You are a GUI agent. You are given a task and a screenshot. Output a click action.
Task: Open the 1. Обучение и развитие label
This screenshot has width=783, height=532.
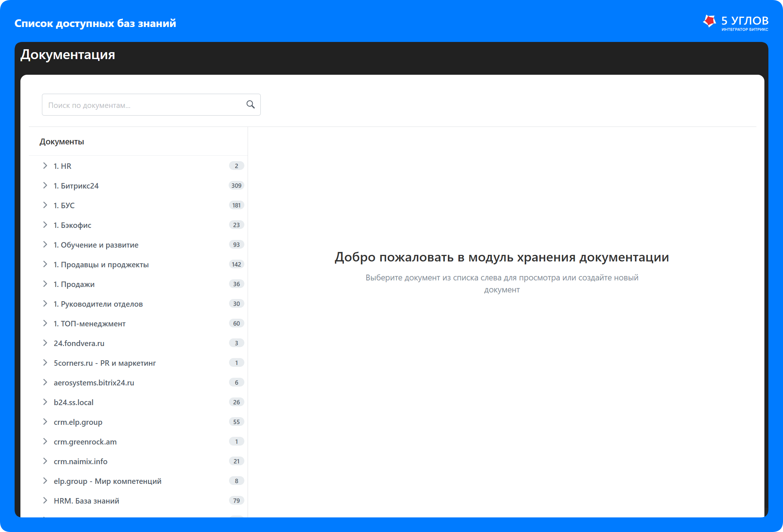pyautogui.click(x=96, y=245)
